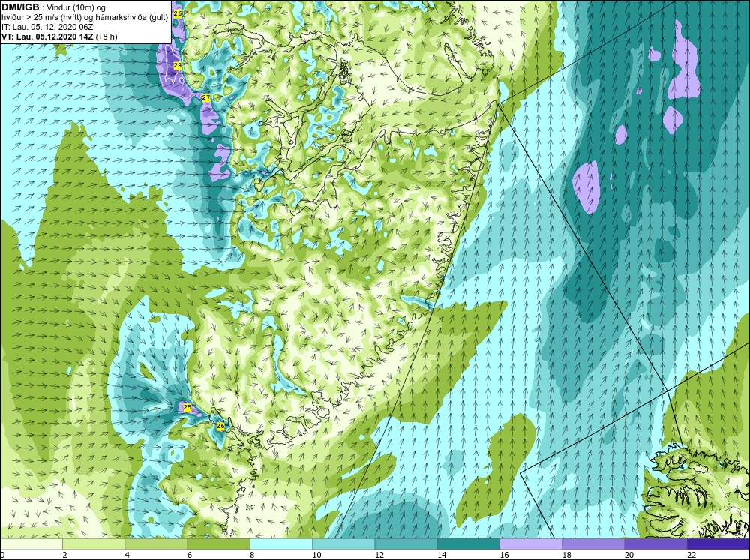750x560 pixels.
Task: Choose the dark indigo legend swatch above 22
Action: (718, 544)
